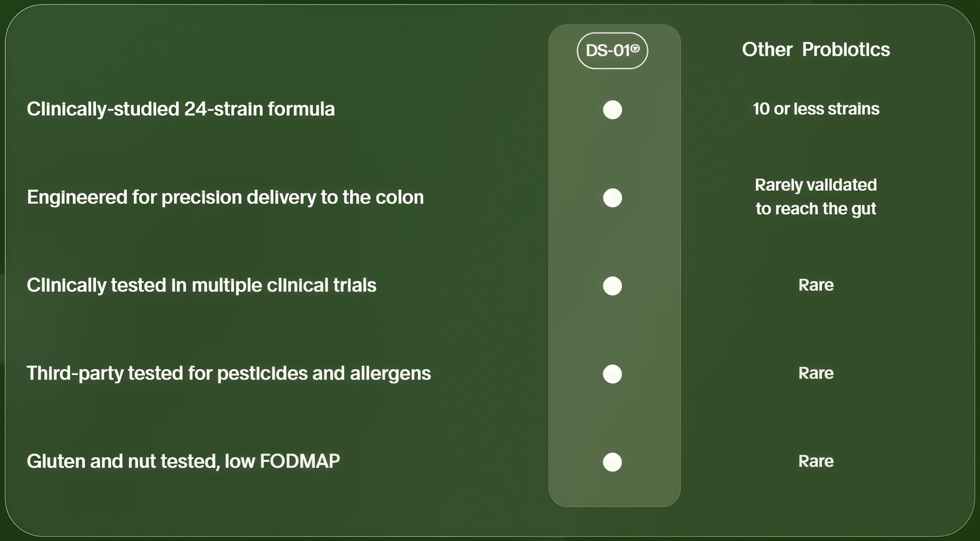Click the registered mark inside DS-01 badge
The height and width of the screenshot is (541, 980).
coord(635,48)
